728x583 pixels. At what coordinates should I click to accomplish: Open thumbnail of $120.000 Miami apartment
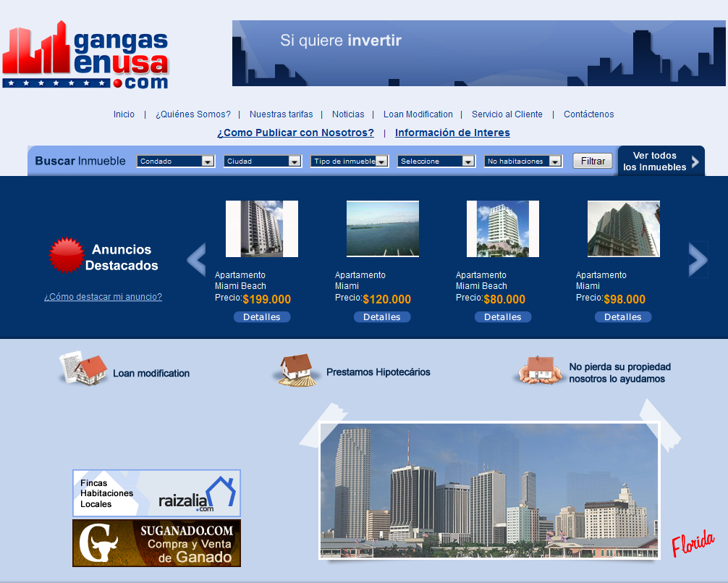383,229
